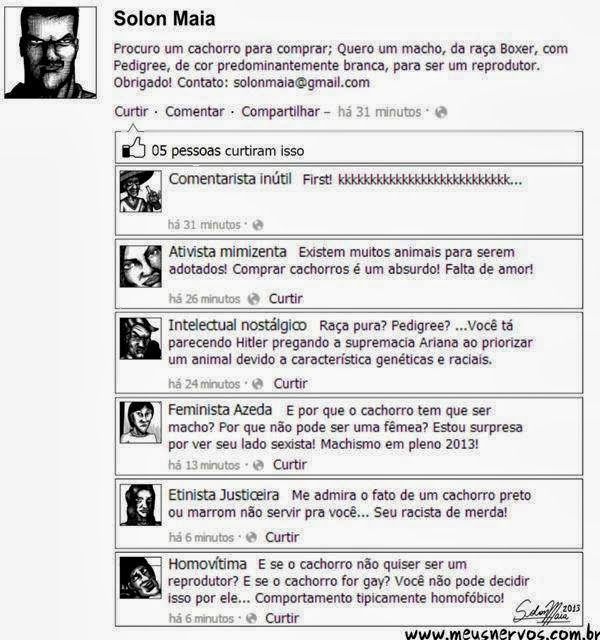Click the thumbs-up likes icon
The width and height of the screenshot is (600, 640).
134,148
